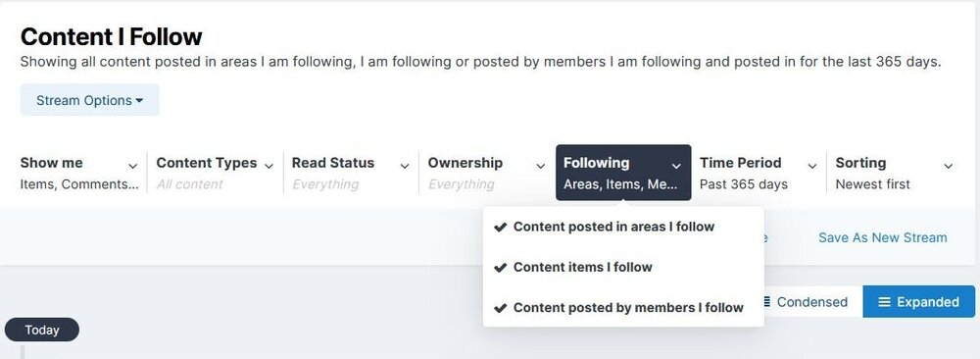Screen dimensions: 980x359
Task: Click the chevron arrow next to Ownership
Action: [541, 167]
